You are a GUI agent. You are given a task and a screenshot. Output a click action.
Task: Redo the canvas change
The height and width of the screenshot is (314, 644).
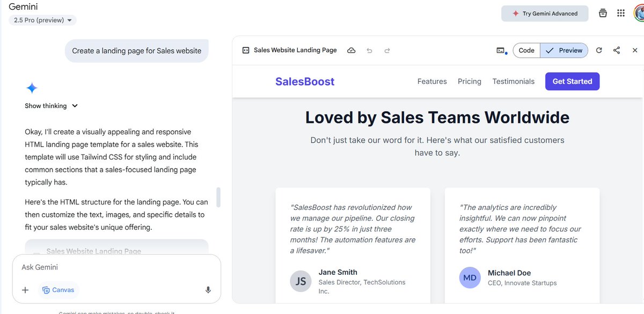click(387, 50)
